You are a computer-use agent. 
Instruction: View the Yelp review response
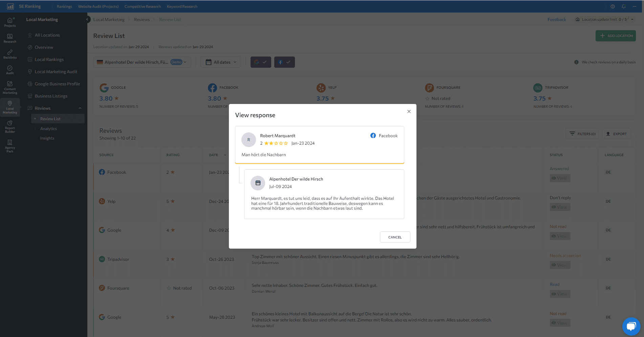pyautogui.click(x=560, y=207)
